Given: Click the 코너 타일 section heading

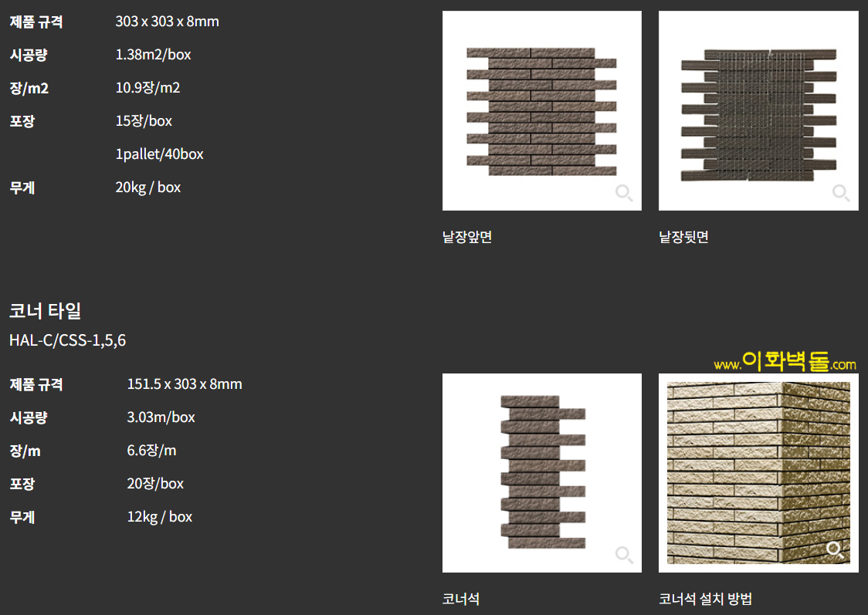Looking at the screenshot, I should tap(45, 311).
